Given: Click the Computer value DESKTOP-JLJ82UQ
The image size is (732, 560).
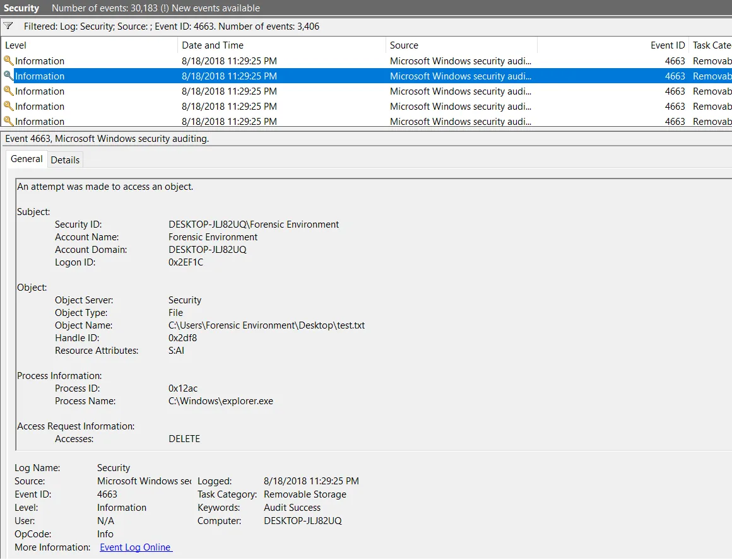Looking at the screenshot, I should pyautogui.click(x=302, y=521).
